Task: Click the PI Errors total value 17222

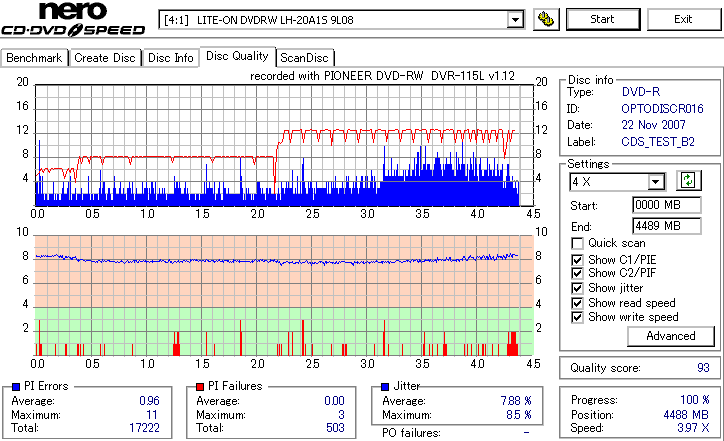Action: click(x=144, y=428)
